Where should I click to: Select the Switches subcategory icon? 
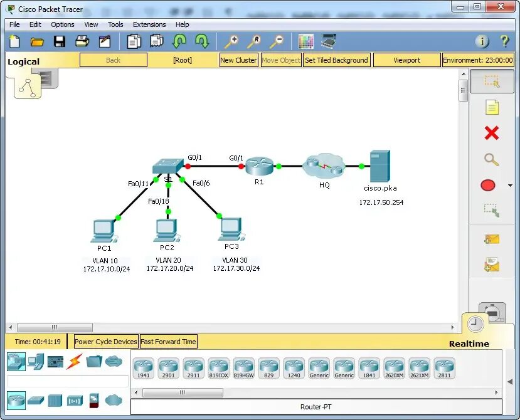tap(36, 400)
